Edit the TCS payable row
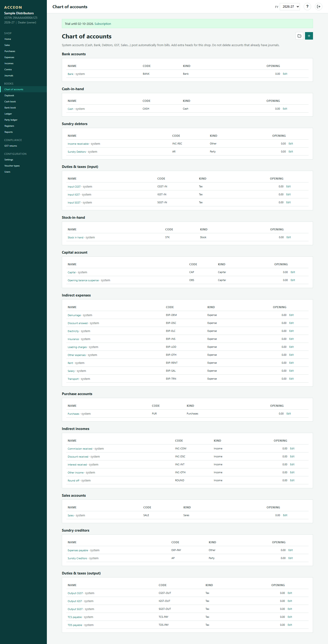This screenshot has height=644, width=328. click(290, 617)
